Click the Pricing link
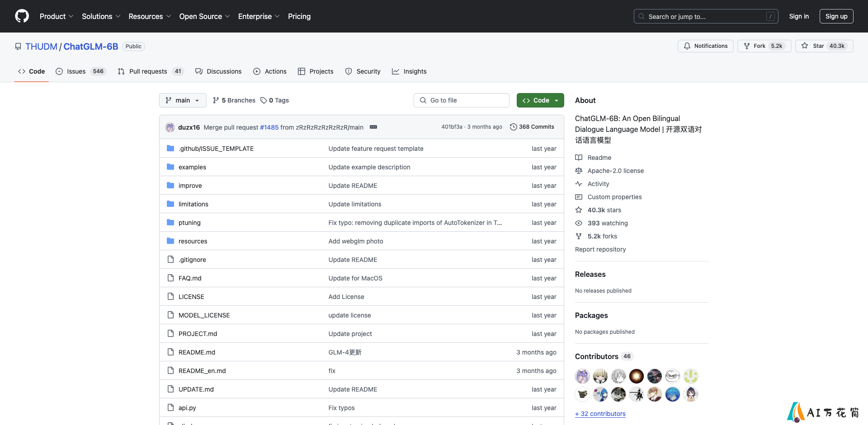868x425 pixels. (299, 16)
